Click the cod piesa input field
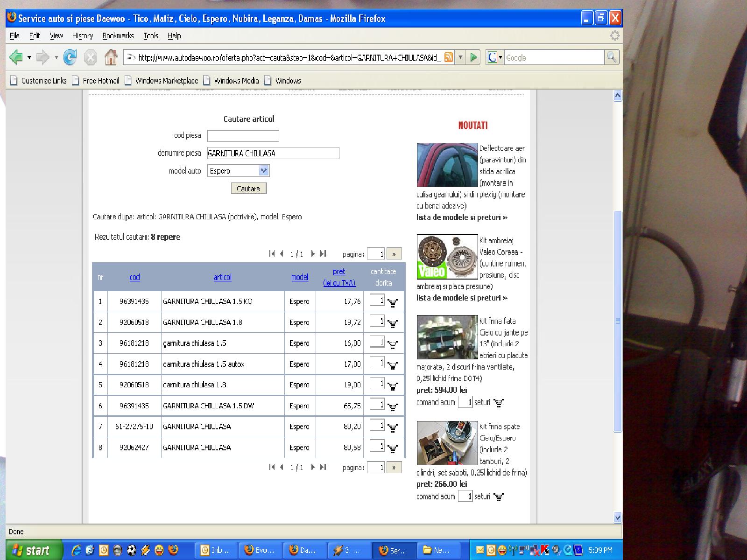The width and height of the screenshot is (747, 560). [x=243, y=136]
